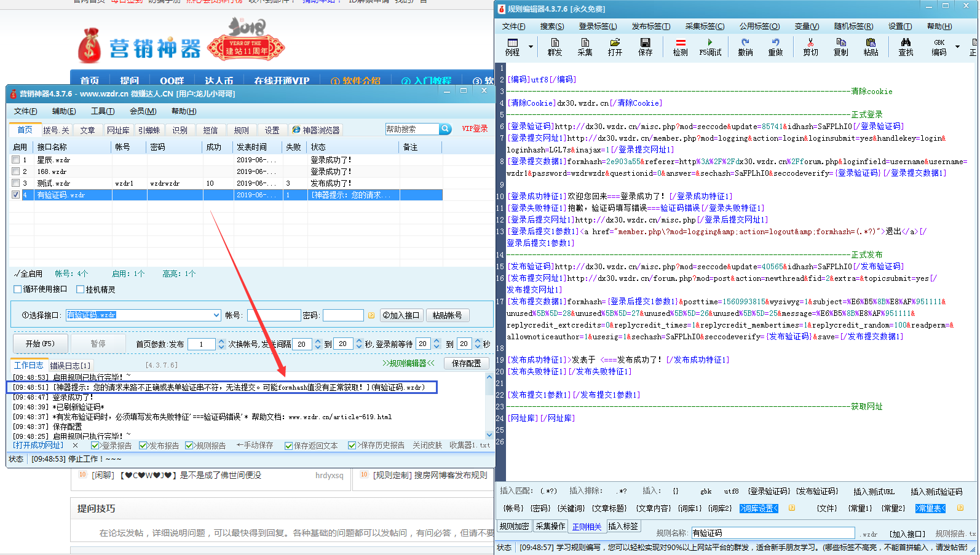
Task: Insert the {登录验证码} tag
Action: click(769, 491)
